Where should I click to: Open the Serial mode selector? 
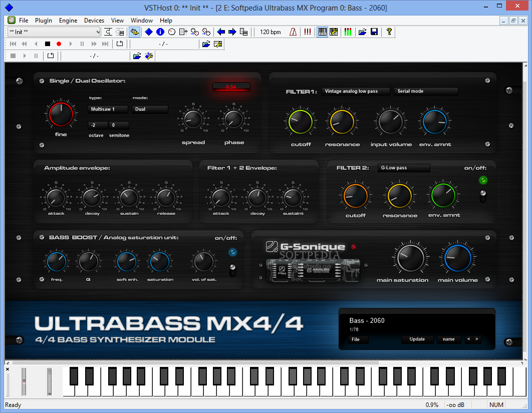point(426,91)
